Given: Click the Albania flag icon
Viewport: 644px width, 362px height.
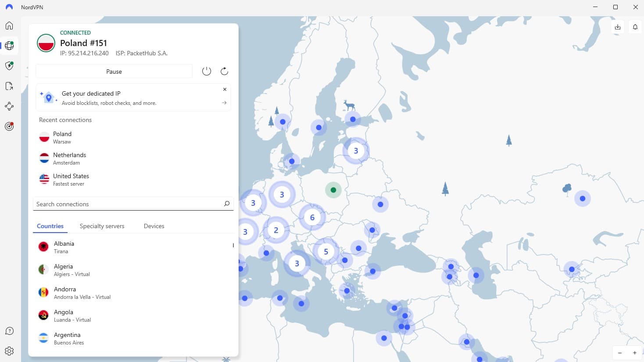Looking at the screenshot, I should click(x=43, y=247).
